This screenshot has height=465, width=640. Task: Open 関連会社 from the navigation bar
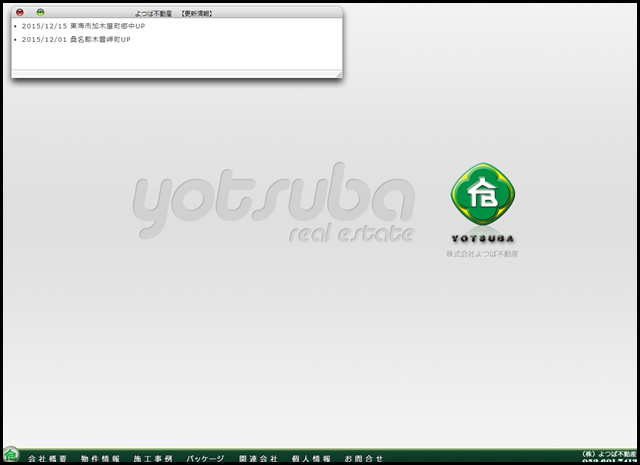pyautogui.click(x=258, y=458)
